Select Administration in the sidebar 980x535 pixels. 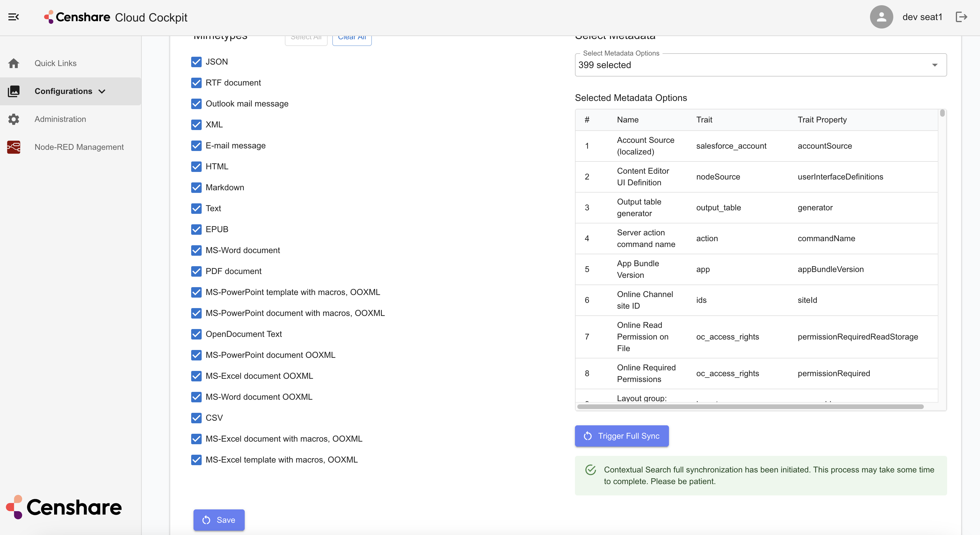60,119
